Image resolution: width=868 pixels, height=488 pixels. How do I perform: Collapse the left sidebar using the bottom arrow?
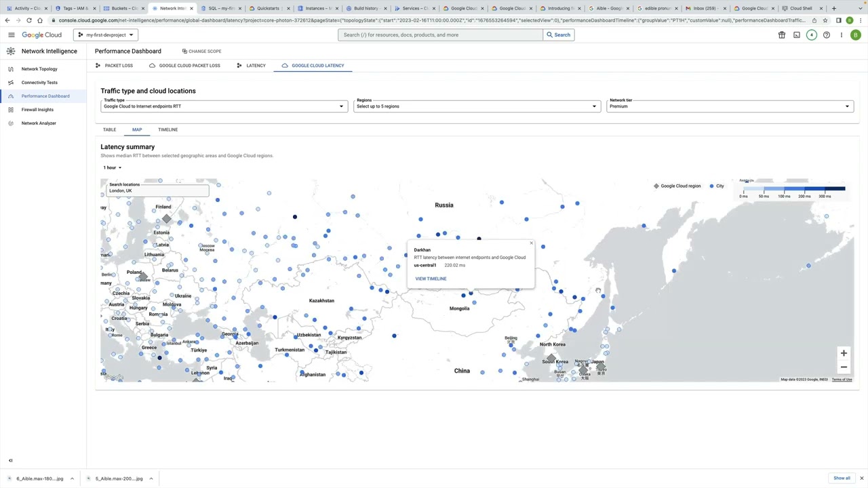(10, 461)
